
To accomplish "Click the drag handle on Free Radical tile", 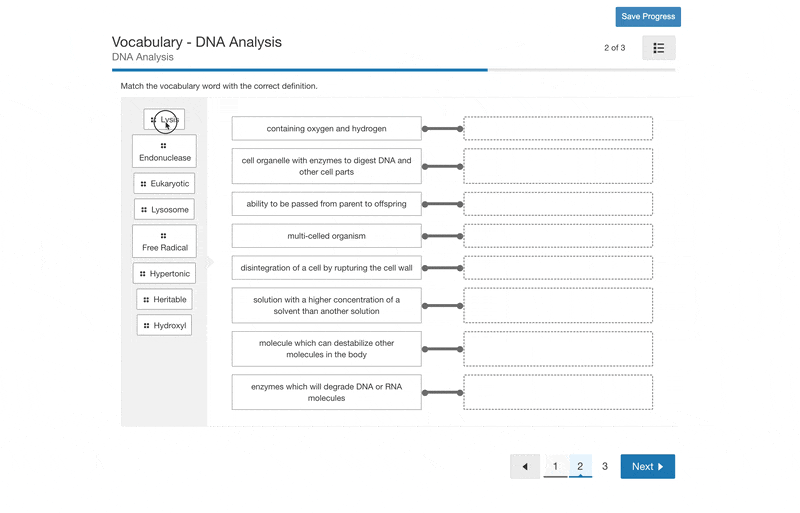I will 163,236.
